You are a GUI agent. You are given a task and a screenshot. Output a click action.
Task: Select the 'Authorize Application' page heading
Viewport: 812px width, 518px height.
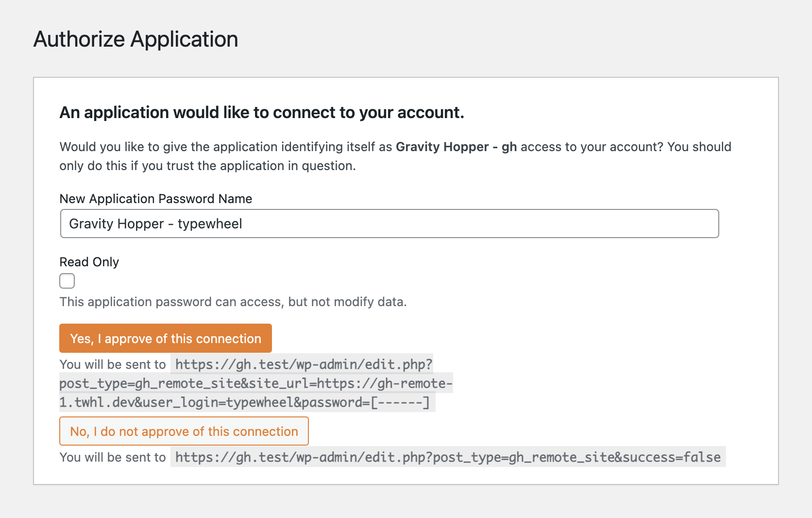tap(135, 39)
